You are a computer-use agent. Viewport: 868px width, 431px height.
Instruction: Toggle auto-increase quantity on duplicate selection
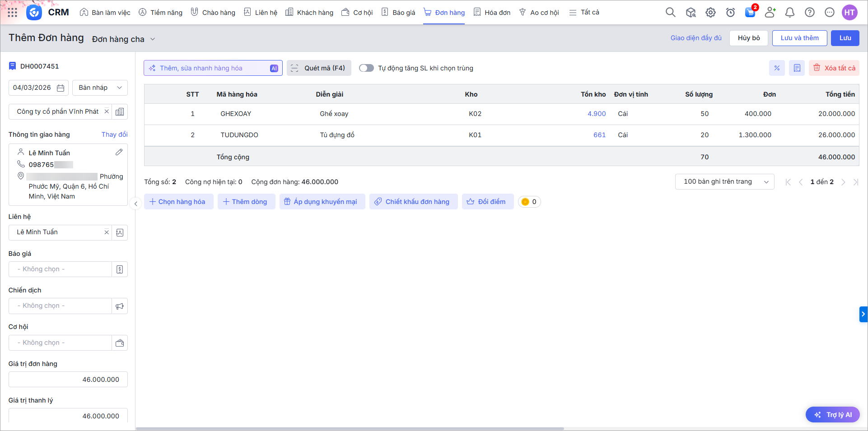[366, 68]
